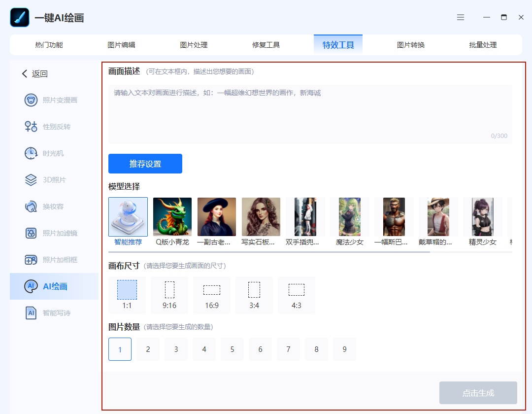Select the 照片加滤镜 filter icon
The image size is (532, 414).
[x=31, y=233]
